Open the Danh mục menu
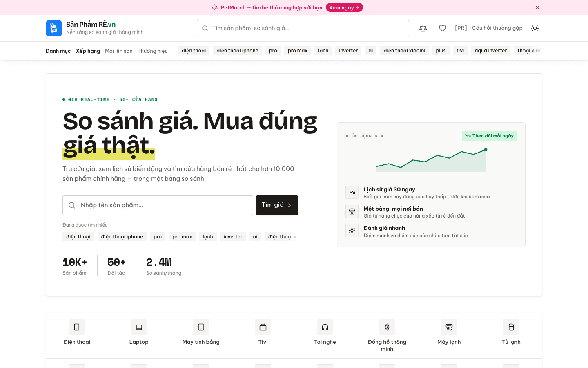 click(58, 51)
